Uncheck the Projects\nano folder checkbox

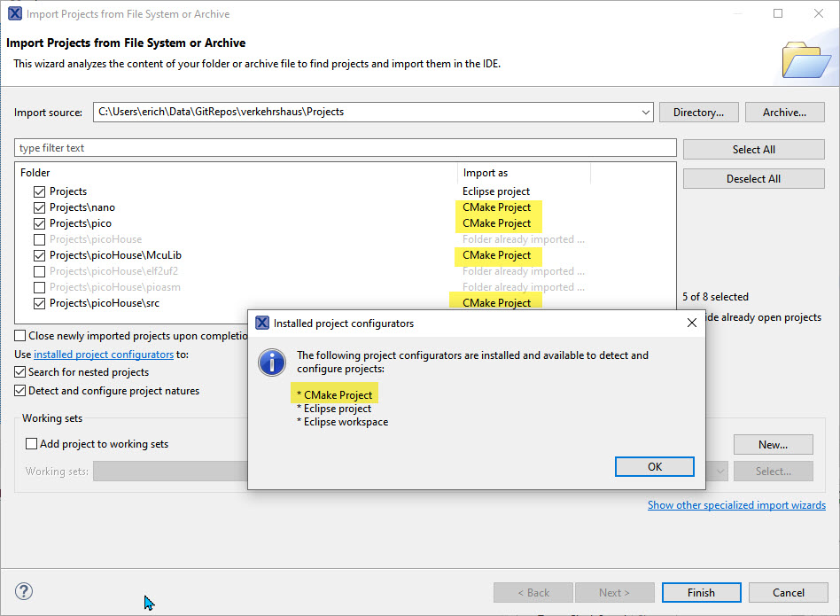click(39, 207)
